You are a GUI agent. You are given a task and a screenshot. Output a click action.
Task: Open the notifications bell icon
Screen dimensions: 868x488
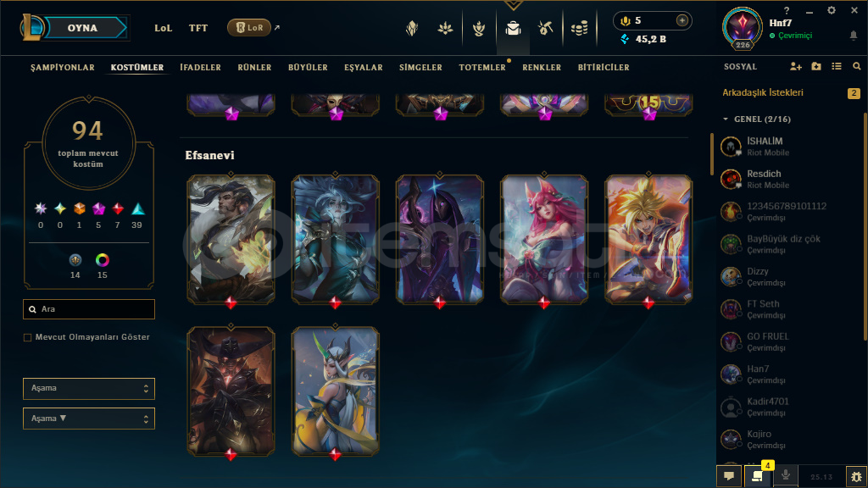tap(853, 36)
